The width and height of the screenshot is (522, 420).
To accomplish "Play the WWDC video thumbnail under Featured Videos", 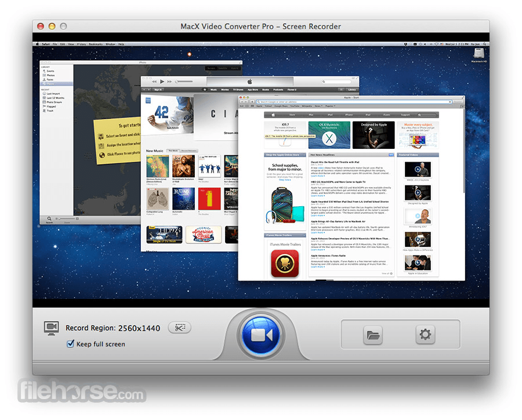I will point(418,170).
